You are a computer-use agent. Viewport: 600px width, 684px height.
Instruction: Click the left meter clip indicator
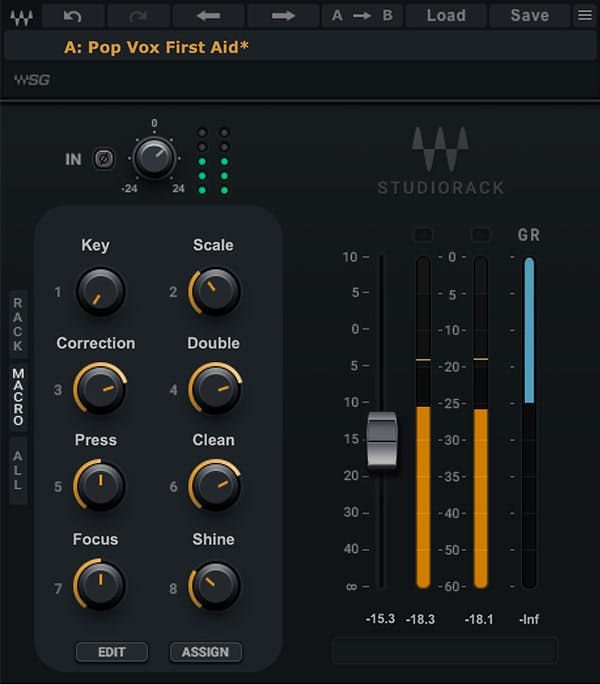[423, 234]
